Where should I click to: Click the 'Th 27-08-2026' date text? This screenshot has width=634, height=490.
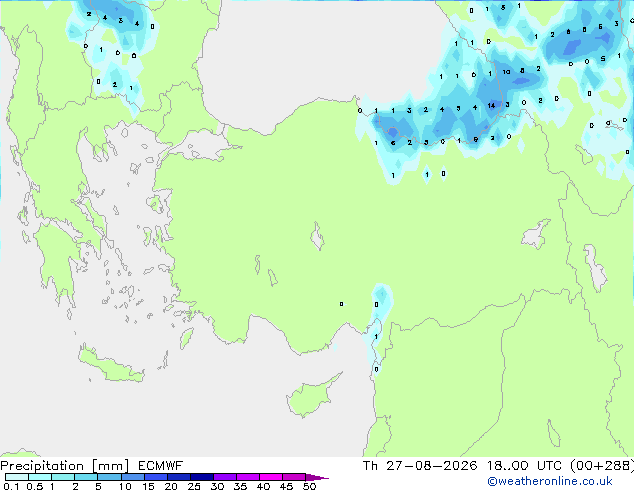pyautogui.click(x=420, y=466)
